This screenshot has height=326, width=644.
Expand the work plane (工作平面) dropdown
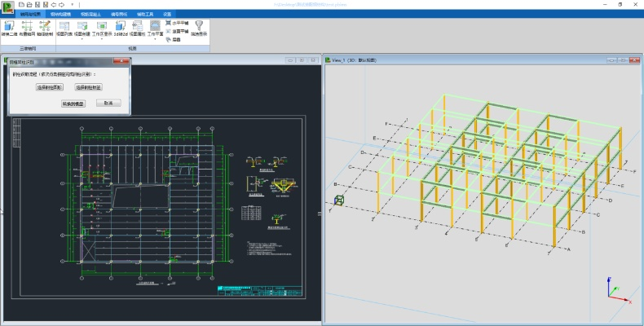pos(155,40)
